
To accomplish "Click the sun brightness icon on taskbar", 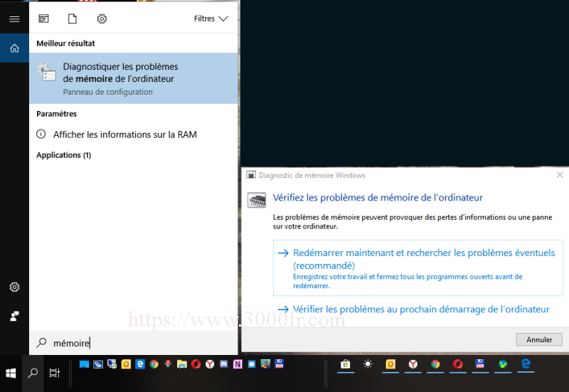I will (x=368, y=364).
